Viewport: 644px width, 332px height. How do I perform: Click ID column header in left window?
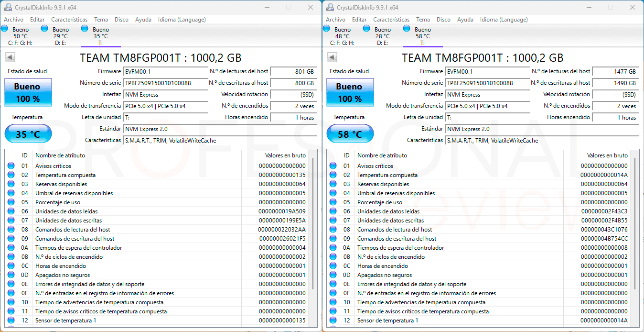click(25, 155)
